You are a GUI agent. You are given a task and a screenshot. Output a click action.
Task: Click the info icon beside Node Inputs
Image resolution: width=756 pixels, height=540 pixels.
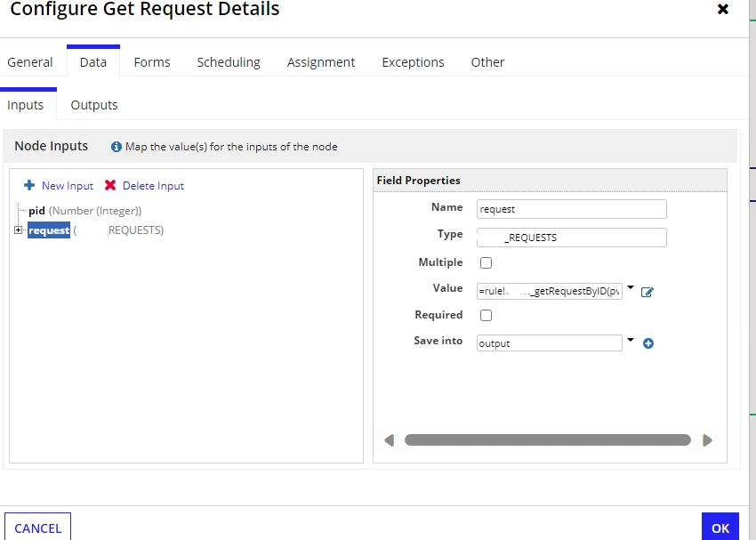coord(117,147)
